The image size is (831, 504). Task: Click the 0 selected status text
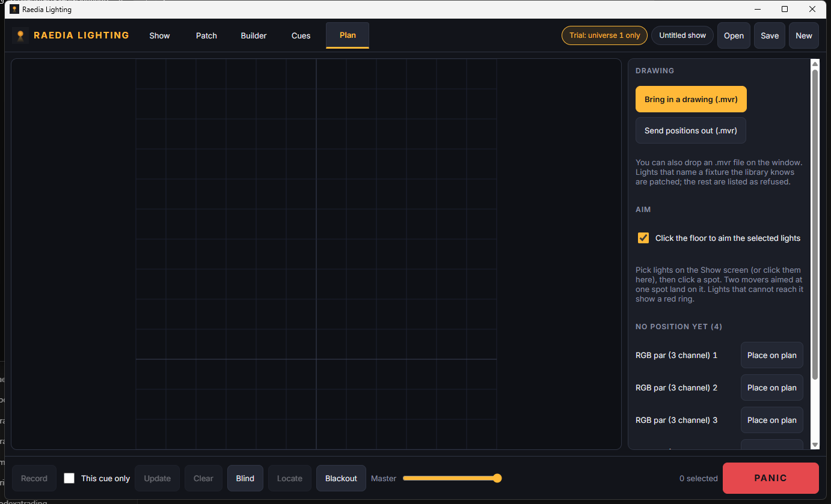[699, 479]
